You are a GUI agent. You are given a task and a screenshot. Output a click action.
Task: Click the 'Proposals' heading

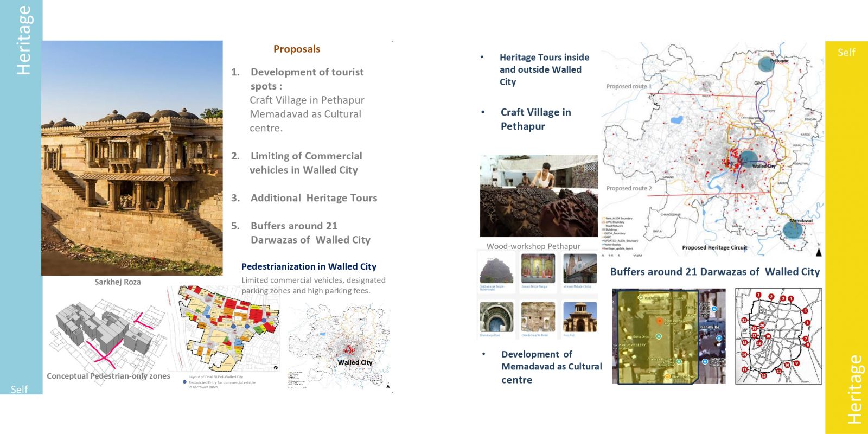click(297, 49)
